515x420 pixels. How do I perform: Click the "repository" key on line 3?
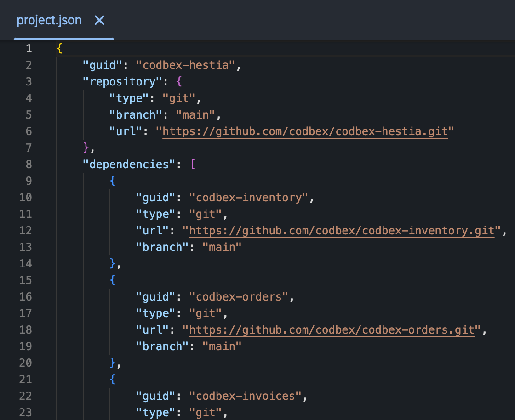tap(122, 82)
